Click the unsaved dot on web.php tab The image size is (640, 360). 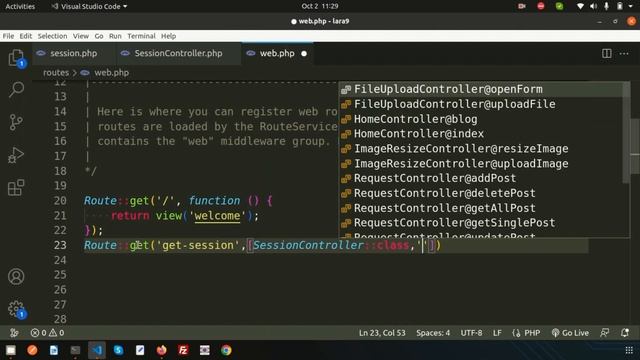304,53
